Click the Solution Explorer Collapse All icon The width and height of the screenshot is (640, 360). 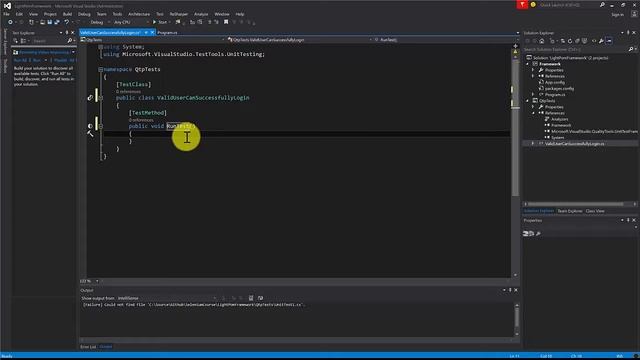pos(577,41)
